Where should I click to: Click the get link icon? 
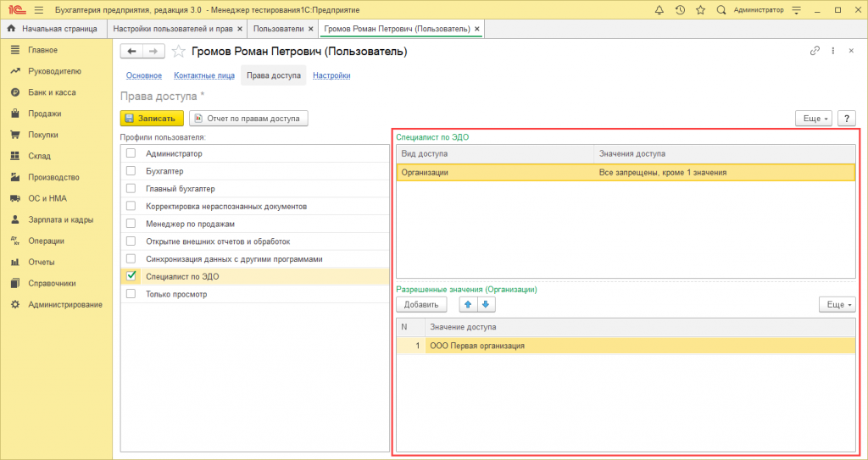[x=815, y=51]
